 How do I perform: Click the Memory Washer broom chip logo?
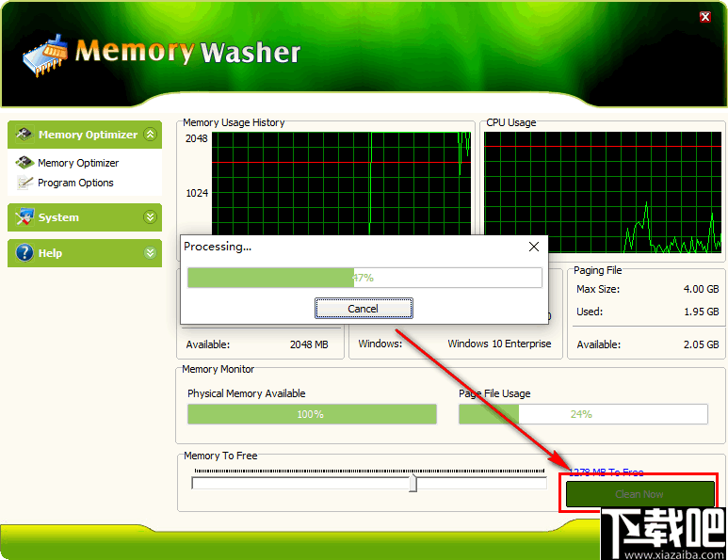tap(45, 56)
